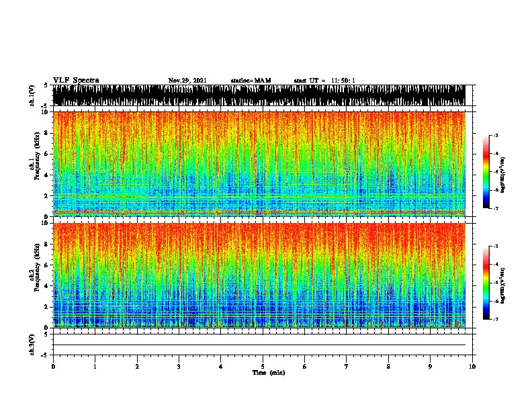Image resolution: width=532 pixels, height=411 pixels.
Task: Click the "-3" value atop ch.1 color bar
Action: click(x=495, y=135)
